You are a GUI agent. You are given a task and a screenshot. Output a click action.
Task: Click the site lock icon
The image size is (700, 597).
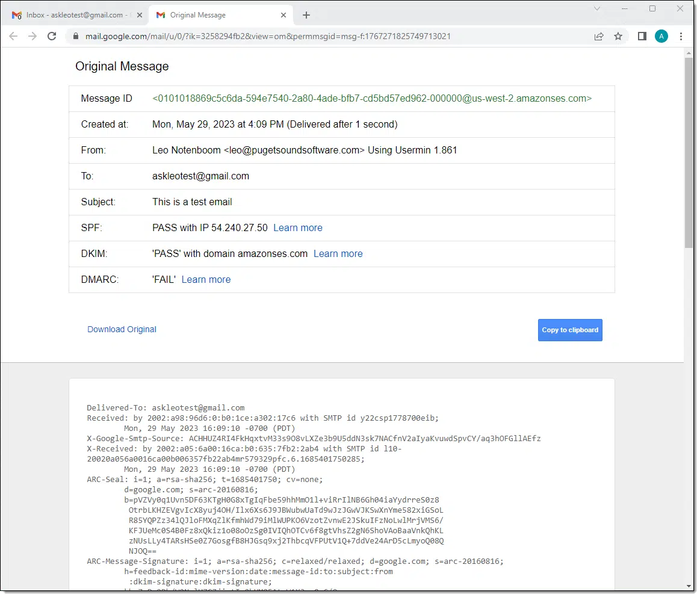tap(76, 36)
